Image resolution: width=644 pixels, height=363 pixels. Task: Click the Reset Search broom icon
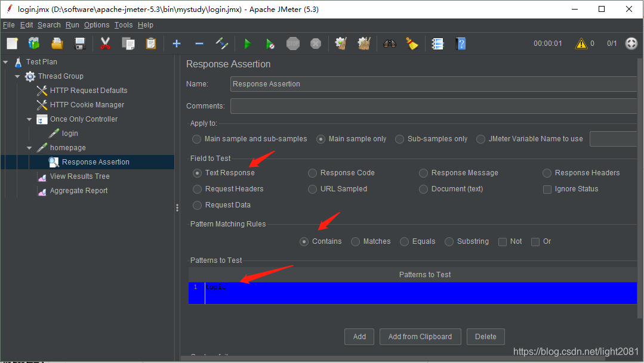pyautogui.click(x=412, y=44)
